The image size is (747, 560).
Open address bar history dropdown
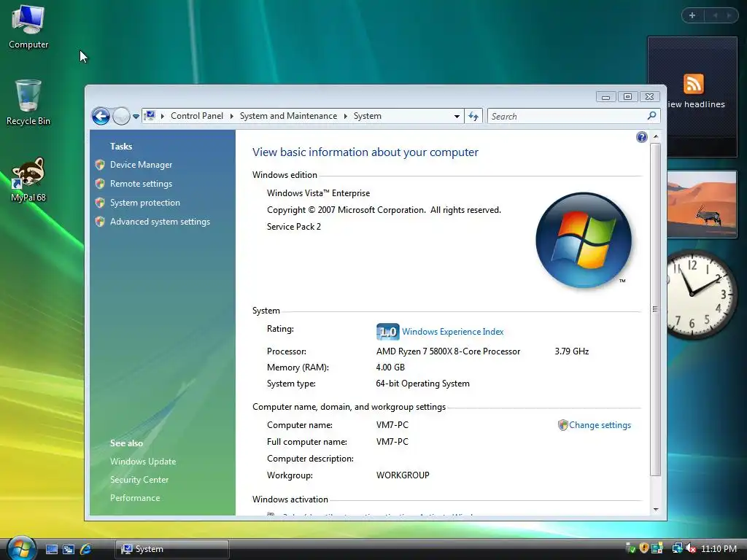tap(457, 116)
